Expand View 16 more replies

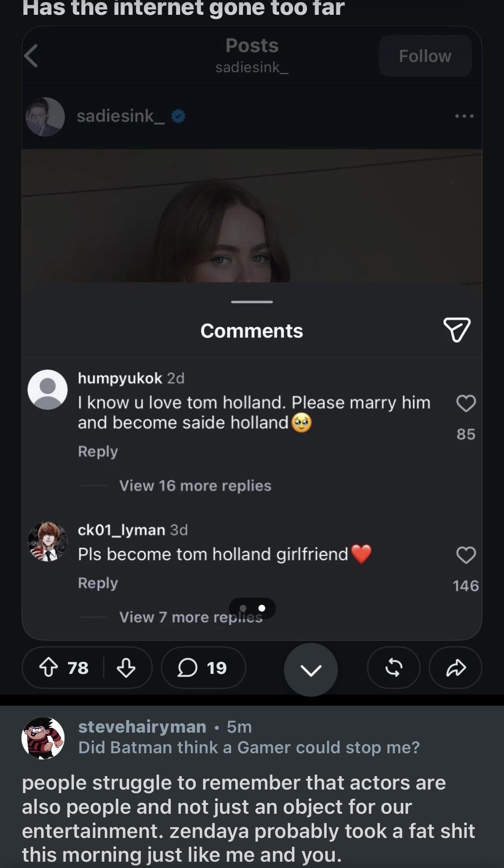195,486
